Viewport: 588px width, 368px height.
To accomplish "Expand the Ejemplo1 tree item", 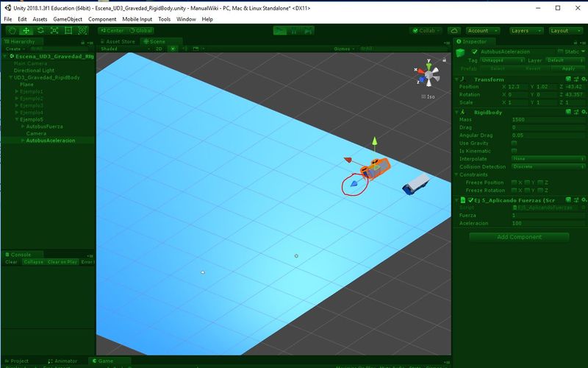I will pyautogui.click(x=16, y=91).
